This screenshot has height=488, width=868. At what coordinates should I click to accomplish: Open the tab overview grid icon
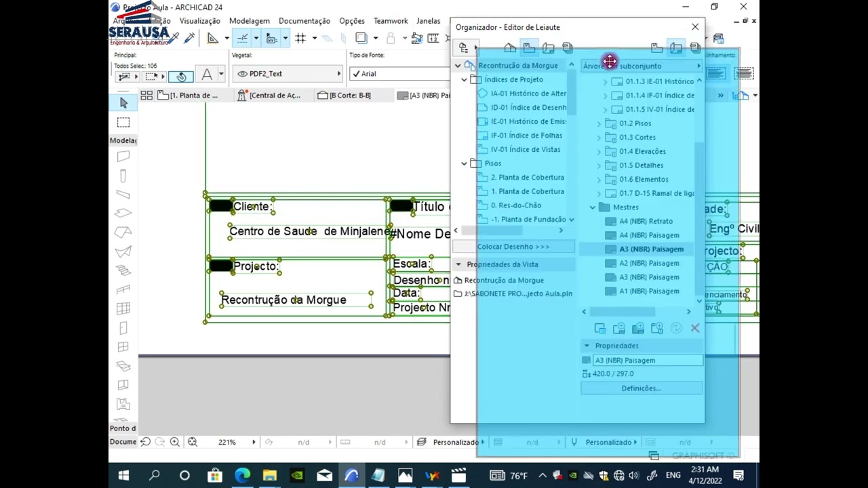146,96
